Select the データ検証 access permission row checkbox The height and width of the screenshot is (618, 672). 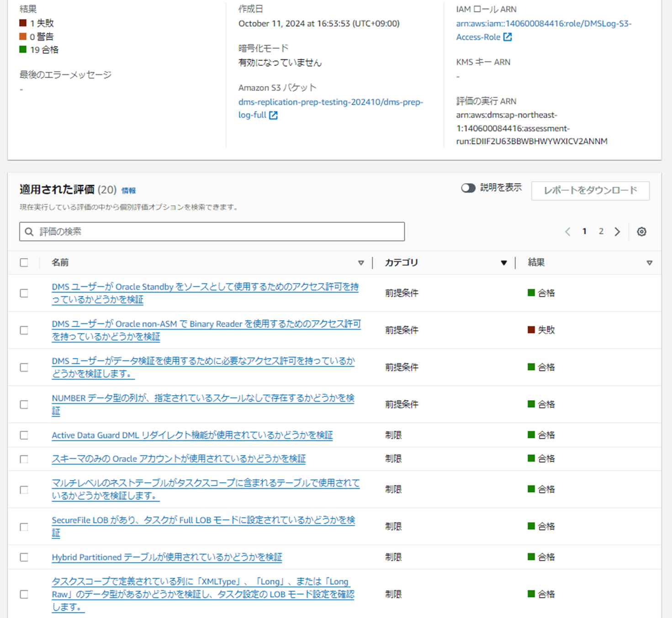[x=24, y=367]
